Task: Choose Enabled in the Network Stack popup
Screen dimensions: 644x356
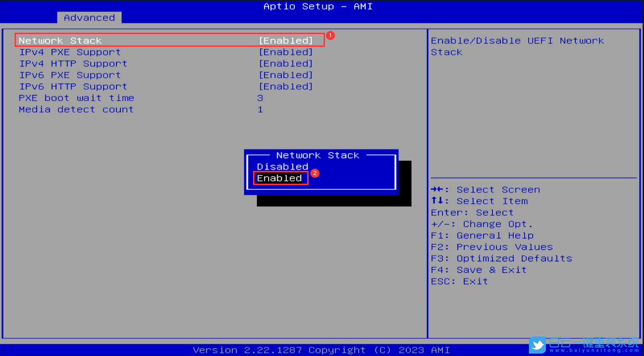Action: [x=279, y=178]
